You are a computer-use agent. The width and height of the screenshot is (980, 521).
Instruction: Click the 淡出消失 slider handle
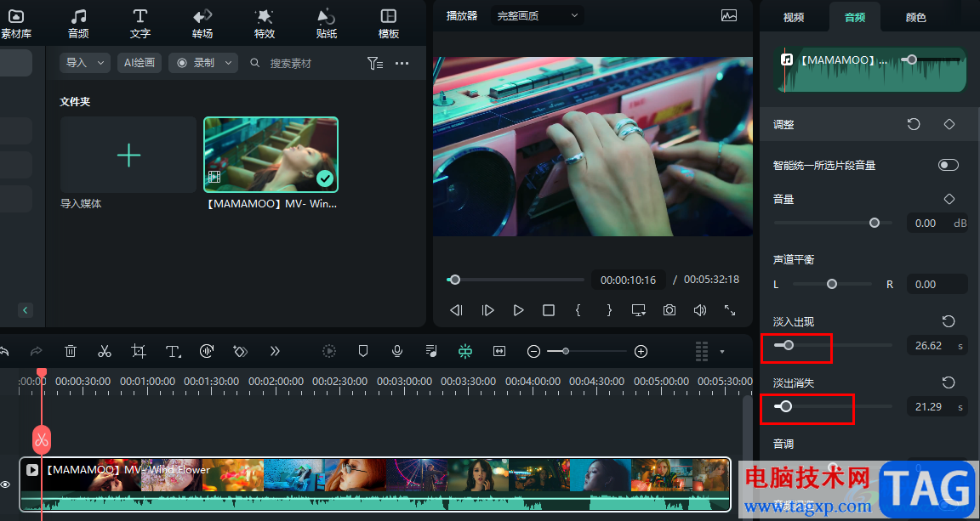pos(786,406)
